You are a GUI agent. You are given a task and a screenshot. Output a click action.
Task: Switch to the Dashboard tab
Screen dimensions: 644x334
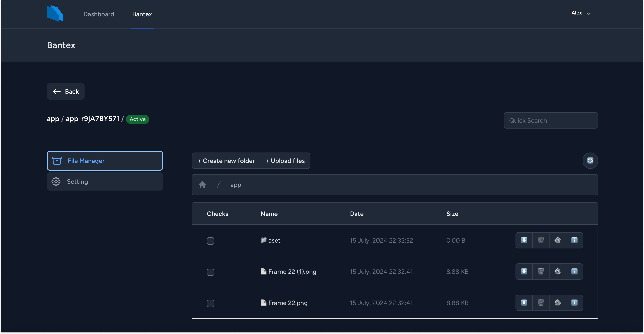click(98, 14)
